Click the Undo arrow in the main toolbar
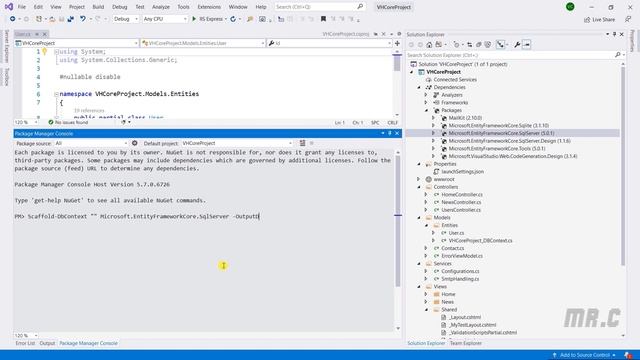 pos(83,19)
